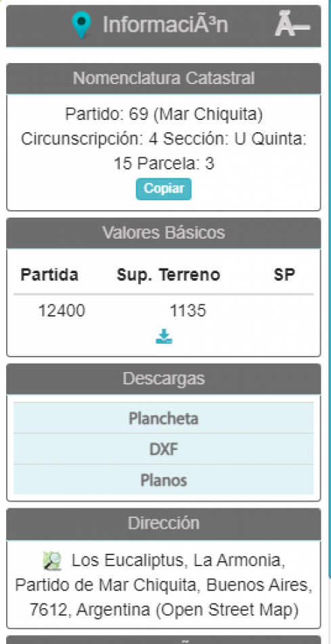Download the Plancheta file

164,418
